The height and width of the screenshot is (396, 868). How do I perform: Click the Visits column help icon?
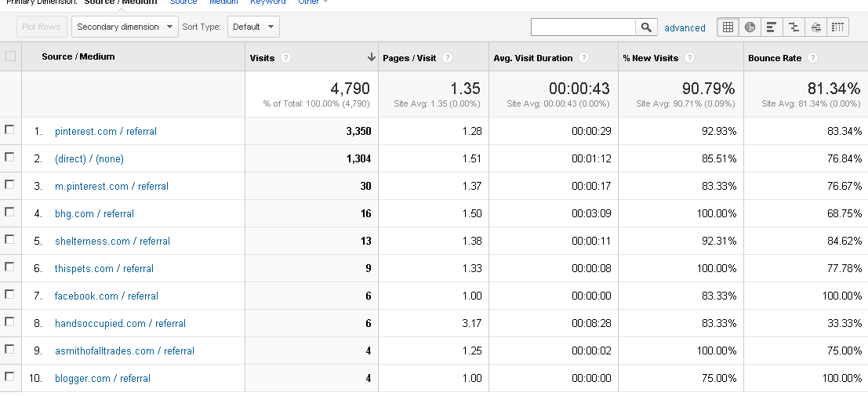point(285,58)
